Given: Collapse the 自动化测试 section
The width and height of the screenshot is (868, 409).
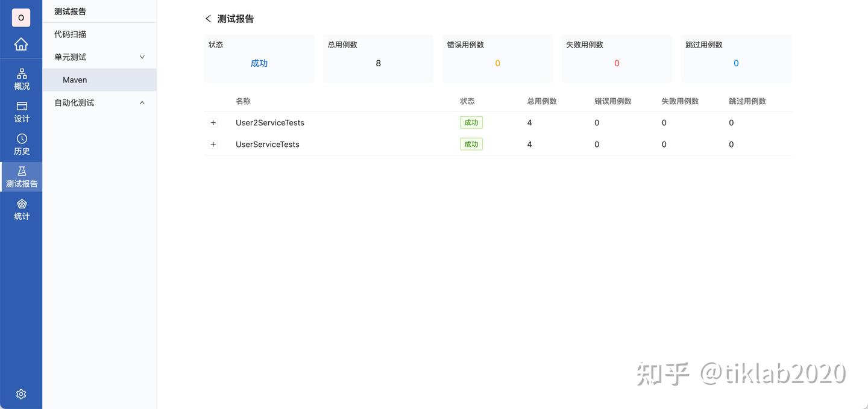Looking at the screenshot, I should click(142, 102).
